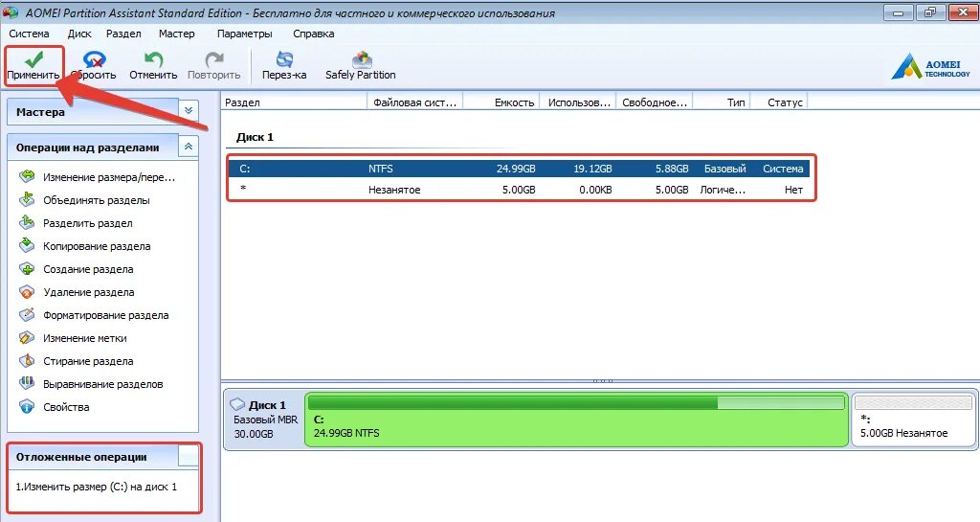Sort by the Статус column header
The image size is (980, 522).
(x=779, y=102)
